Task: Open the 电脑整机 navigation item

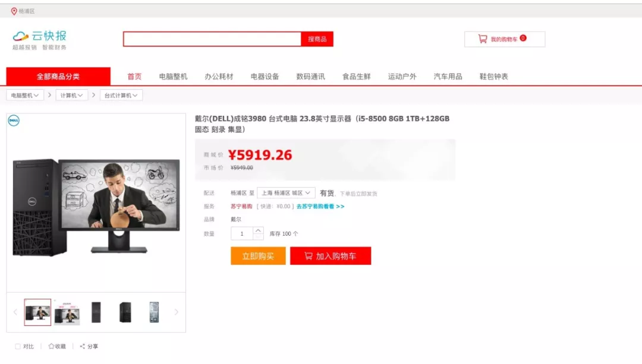Action: 173,77
